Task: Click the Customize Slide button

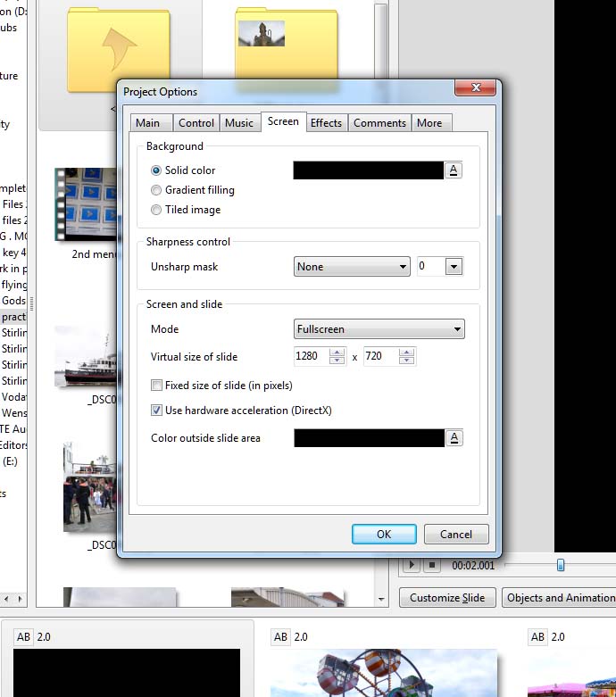Action: click(447, 597)
